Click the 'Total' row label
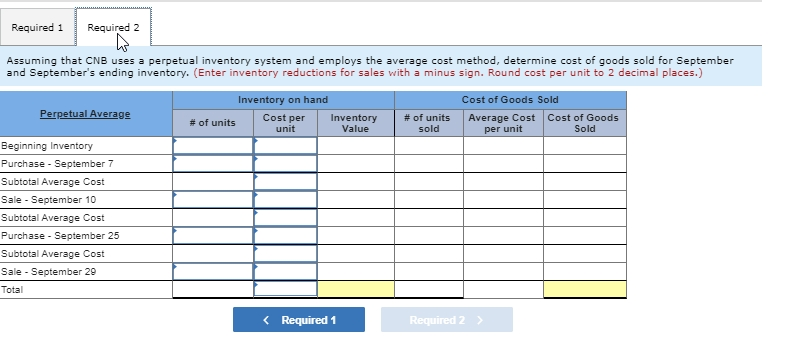 point(12,290)
